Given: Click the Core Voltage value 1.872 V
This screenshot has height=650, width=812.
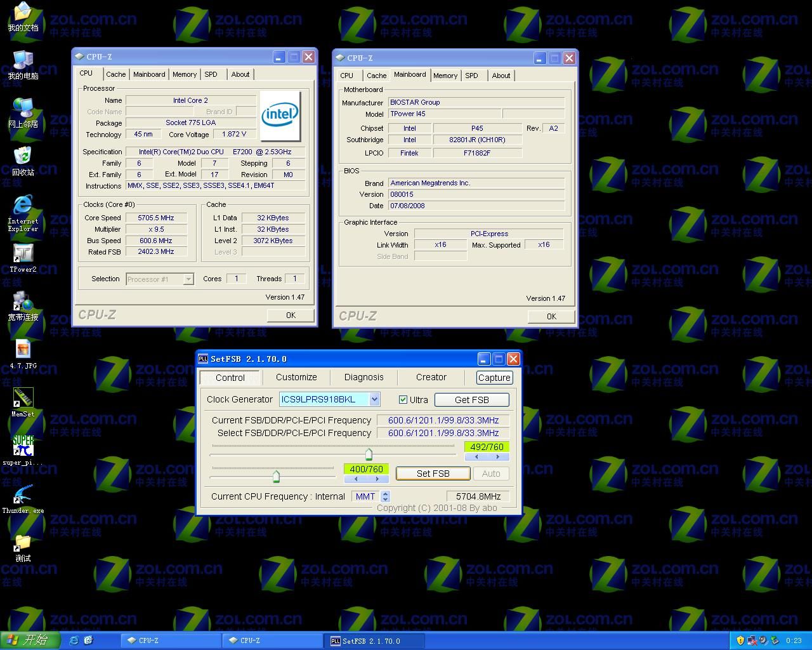Looking at the screenshot, I should [x=234, y=135].
